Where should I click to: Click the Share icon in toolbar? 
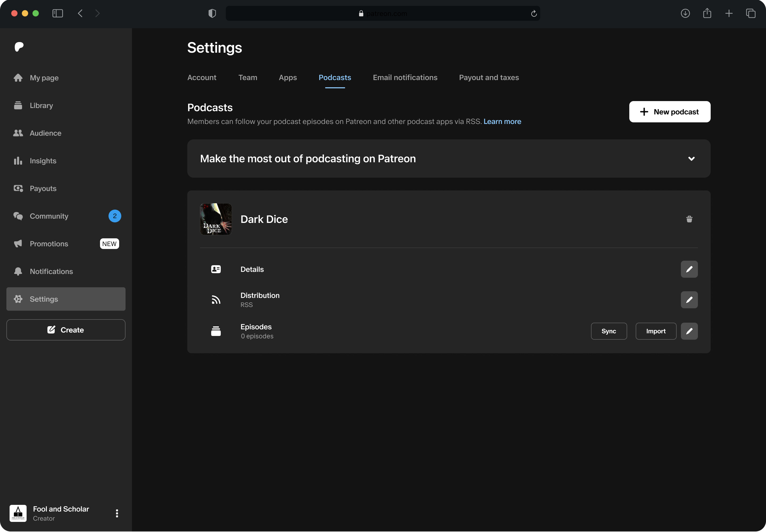(707, 13)
